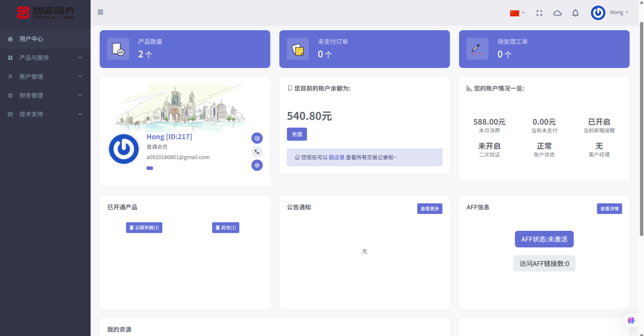
Task: Click the 用户中心 home icon
Action: [10, 39]
